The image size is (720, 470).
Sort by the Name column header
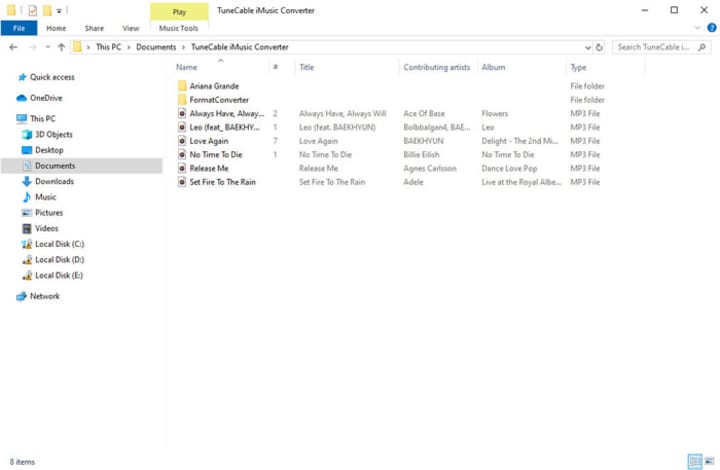pyautogui.click(x=186, y=67)
